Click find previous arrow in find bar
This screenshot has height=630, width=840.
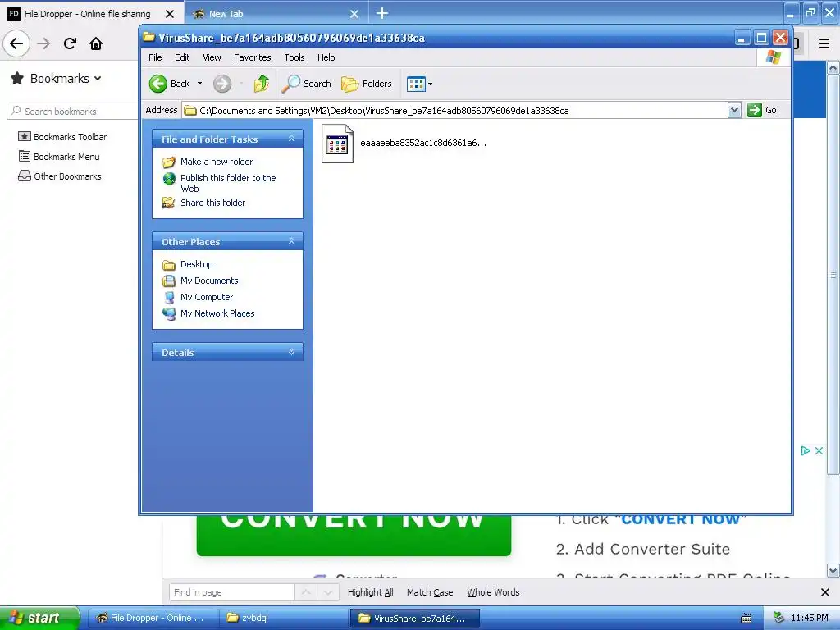pos(306,592)
